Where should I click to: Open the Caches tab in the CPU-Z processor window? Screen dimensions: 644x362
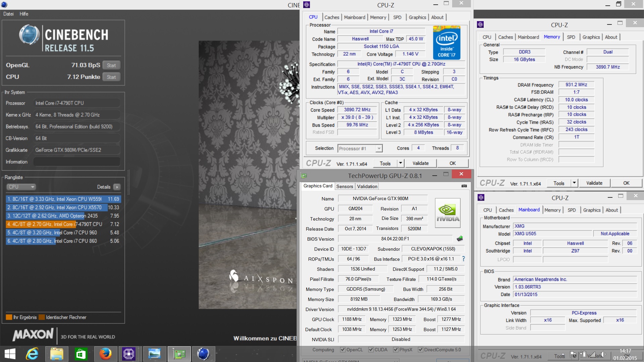pos(332,17)
